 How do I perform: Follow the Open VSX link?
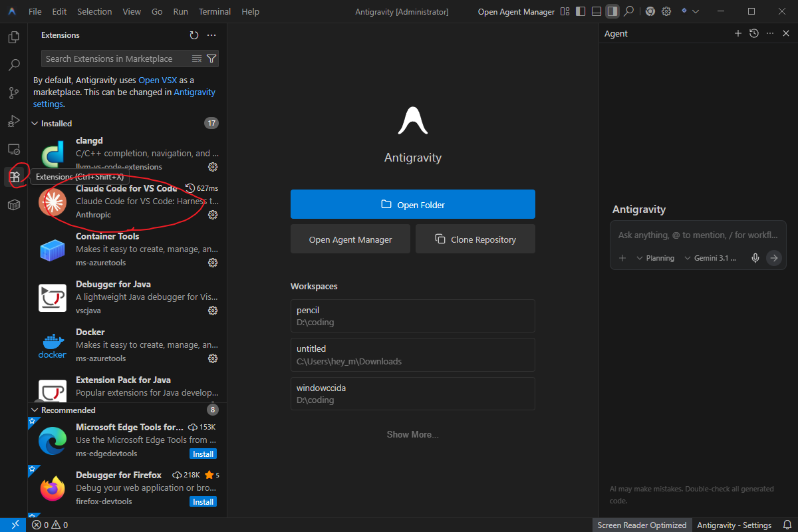pyautogui.click(x=158, y=80)
